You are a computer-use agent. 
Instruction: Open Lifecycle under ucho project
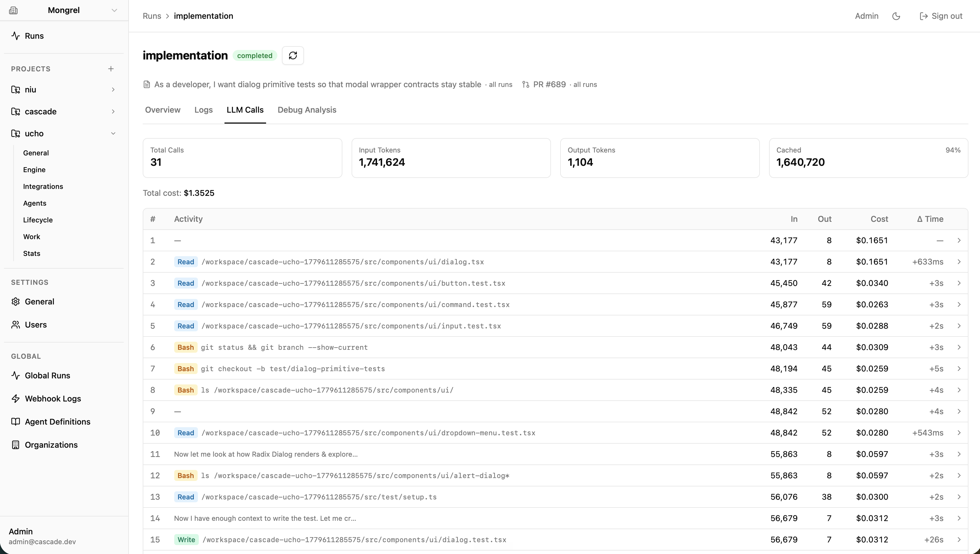(38, 220)
